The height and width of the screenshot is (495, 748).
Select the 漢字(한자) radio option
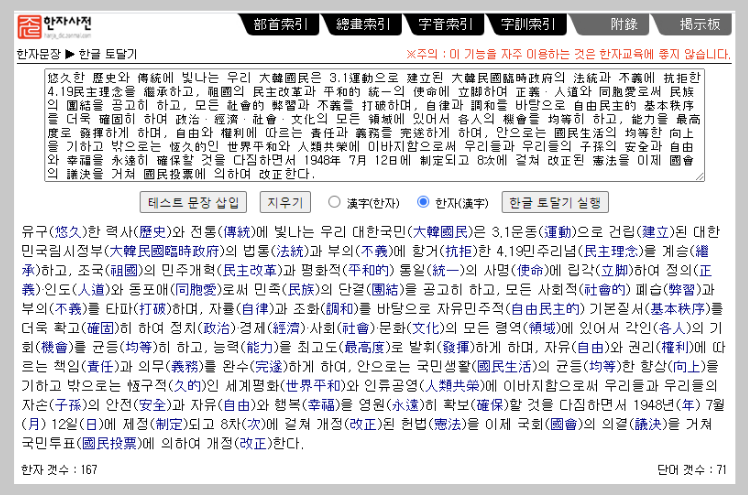coord(334,202)
